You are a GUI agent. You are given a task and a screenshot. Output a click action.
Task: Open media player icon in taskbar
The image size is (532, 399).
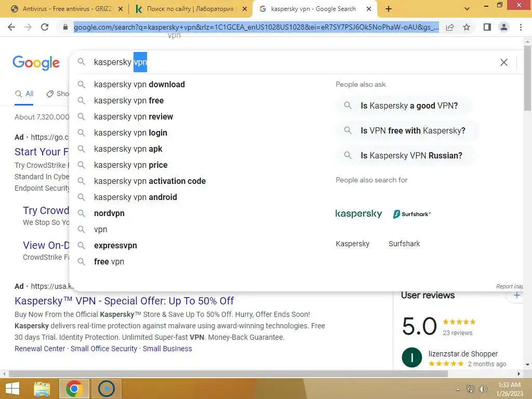click(106, 389)
